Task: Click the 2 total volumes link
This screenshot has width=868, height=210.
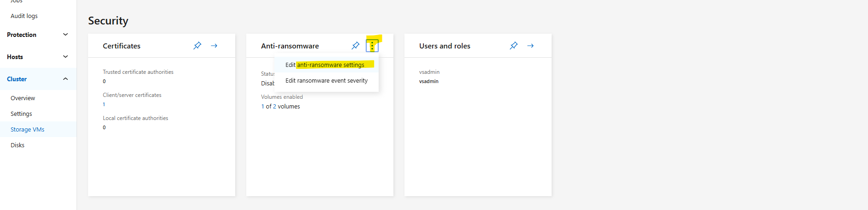Action: (274, 106)
